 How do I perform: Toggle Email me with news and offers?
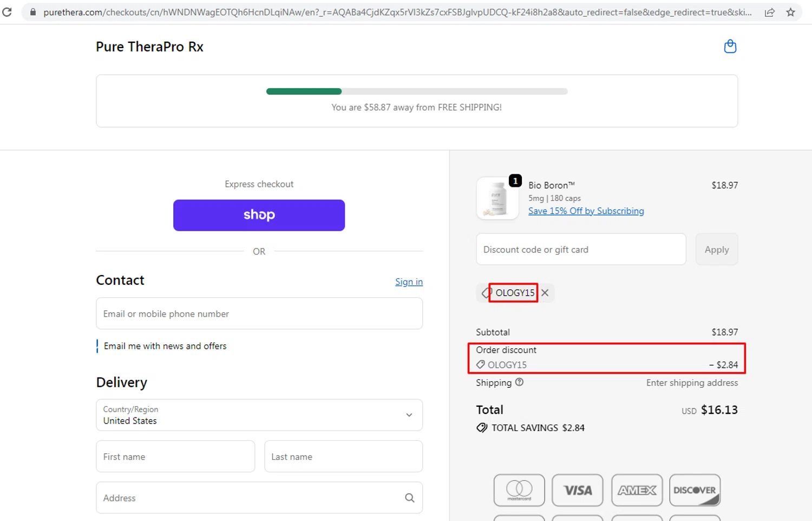click(x=97, y=346)
